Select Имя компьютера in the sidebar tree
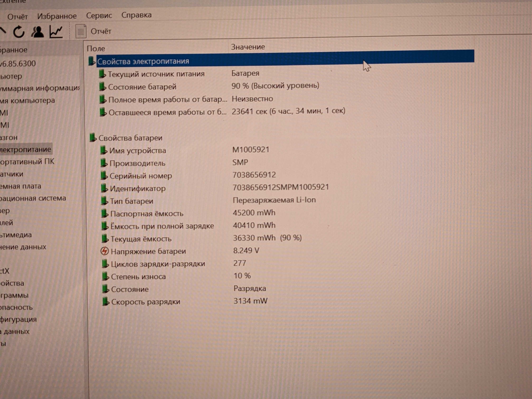532x399 pixels. pos(27,101)
